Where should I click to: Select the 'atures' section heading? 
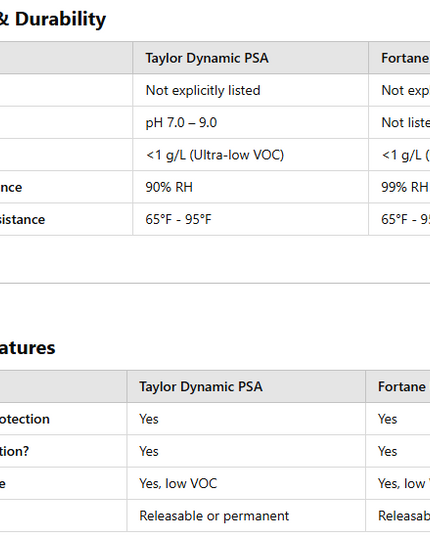pyautogui.click(x=27, y=348)
